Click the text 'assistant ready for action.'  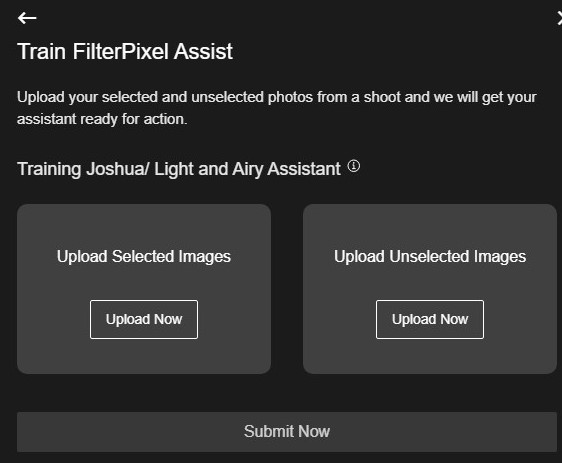coord(102,119)
